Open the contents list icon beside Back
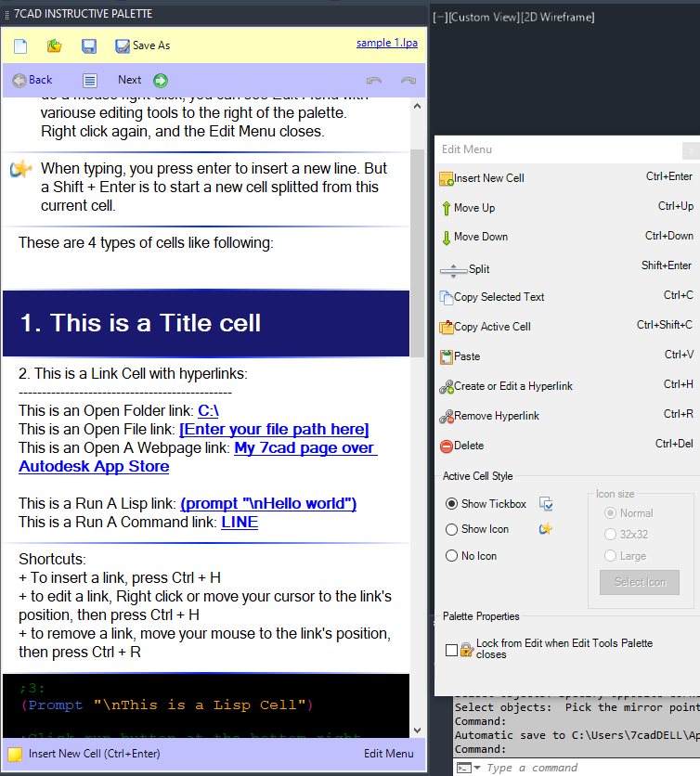This screenshot has height=776, width=700. [90, 80]
